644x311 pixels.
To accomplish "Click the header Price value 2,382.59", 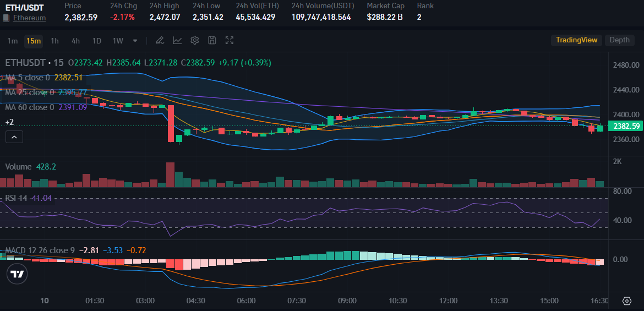I will (81, 17).
